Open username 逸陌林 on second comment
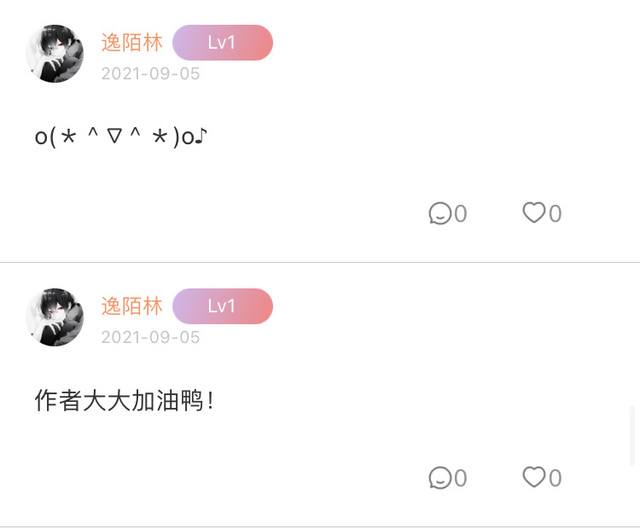Image resolution: width=640 pixels, height=529 pixels. 132,306
